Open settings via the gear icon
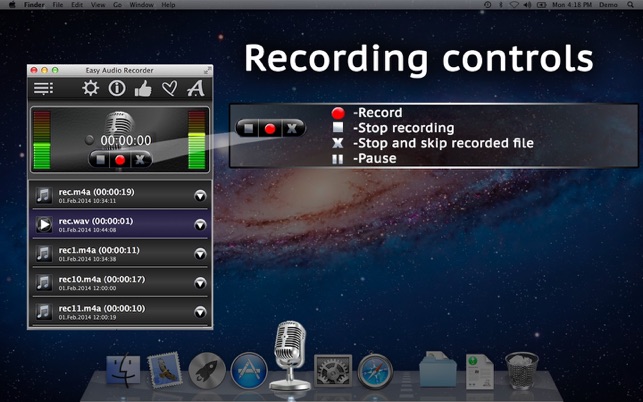 click(x=90, y=88)
